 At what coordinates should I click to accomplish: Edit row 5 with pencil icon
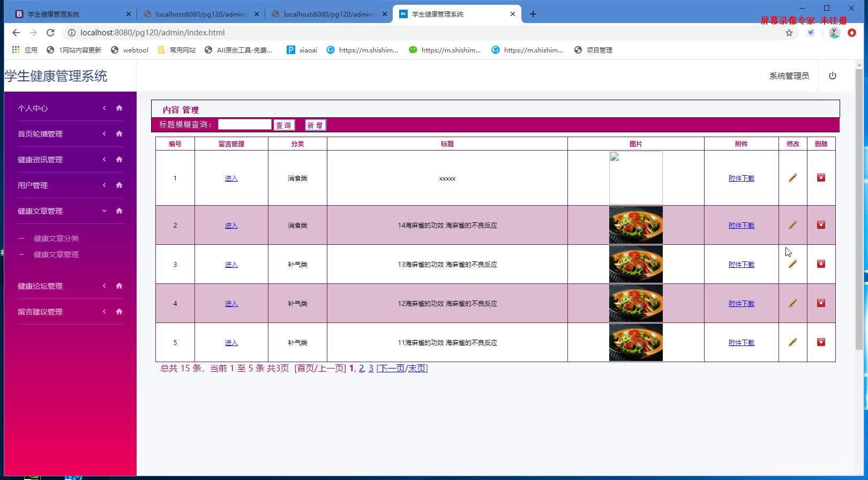(x=792, y=342)
